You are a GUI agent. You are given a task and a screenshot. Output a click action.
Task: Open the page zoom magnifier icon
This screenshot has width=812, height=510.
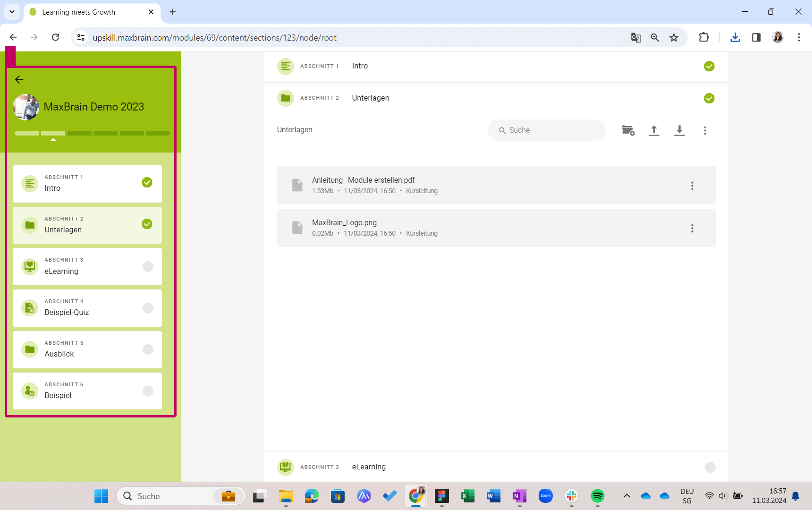pyautogui.click(x=655, y=37)
